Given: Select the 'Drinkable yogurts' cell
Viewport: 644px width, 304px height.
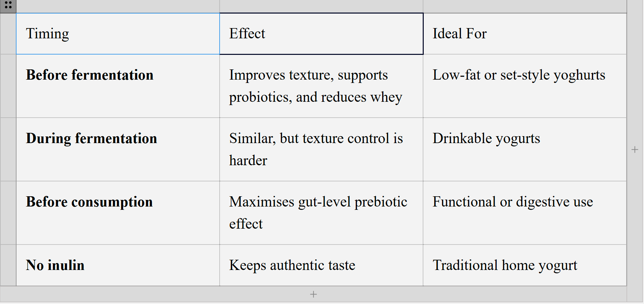Looking at the screenshot, I should tap(524, 149).
